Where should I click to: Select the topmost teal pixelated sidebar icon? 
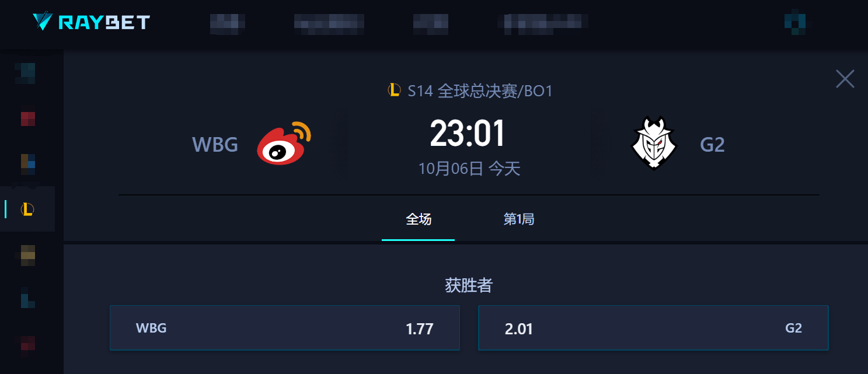pyautogui.click(x=26, y=74)
